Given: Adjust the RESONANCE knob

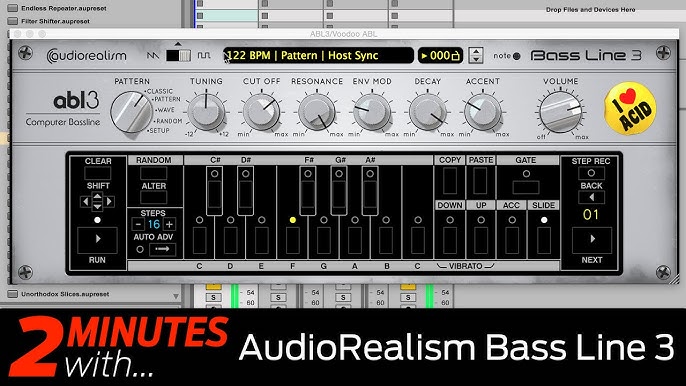Looking at the screenshot, I should 317,112.
